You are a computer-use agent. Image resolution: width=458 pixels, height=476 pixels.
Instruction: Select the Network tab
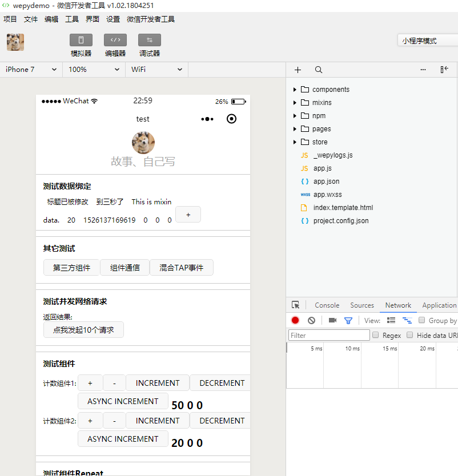tap(398, 305)
